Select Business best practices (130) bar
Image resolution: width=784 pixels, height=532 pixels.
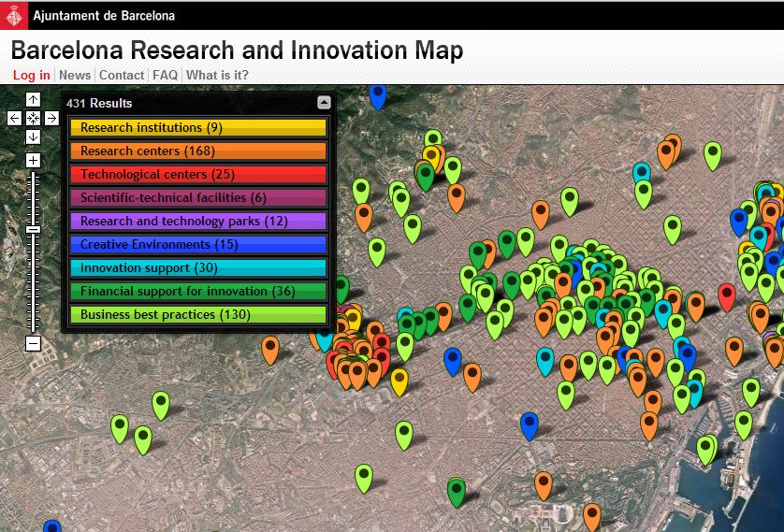point(197,315)
